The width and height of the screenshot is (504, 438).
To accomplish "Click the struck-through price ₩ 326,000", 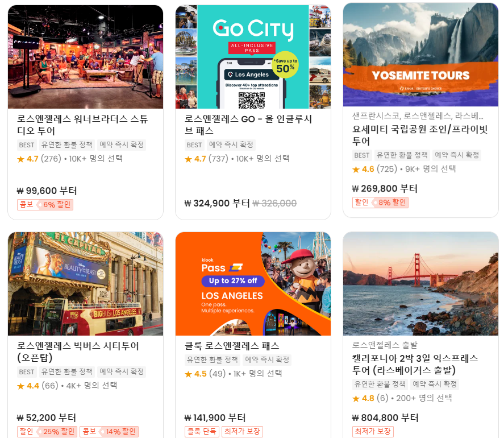I will coord(274,204).
